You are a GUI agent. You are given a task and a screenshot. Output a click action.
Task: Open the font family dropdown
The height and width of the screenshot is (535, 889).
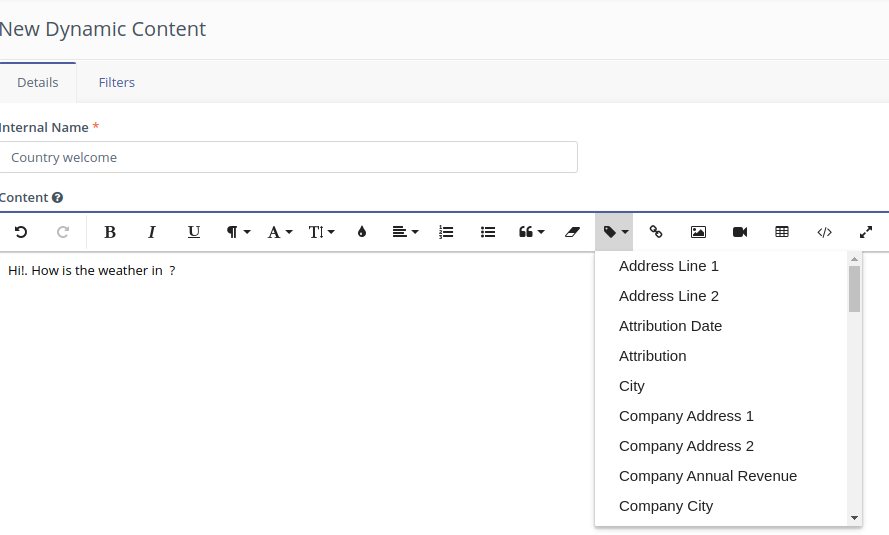point(280,232)
